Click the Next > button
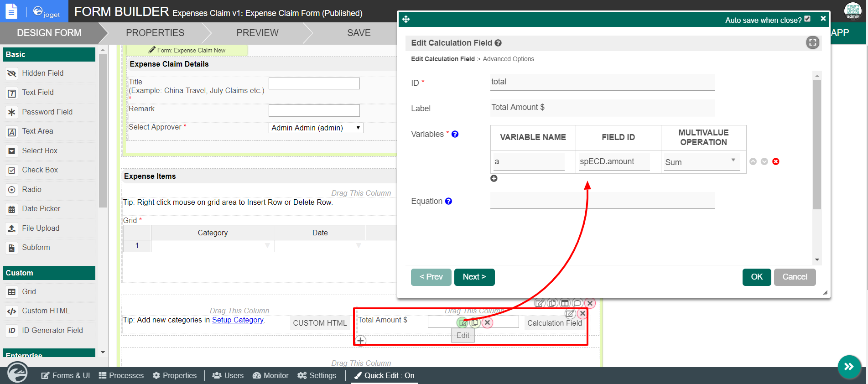This screenshot has height=384, width=868. [x=474, y=277]
